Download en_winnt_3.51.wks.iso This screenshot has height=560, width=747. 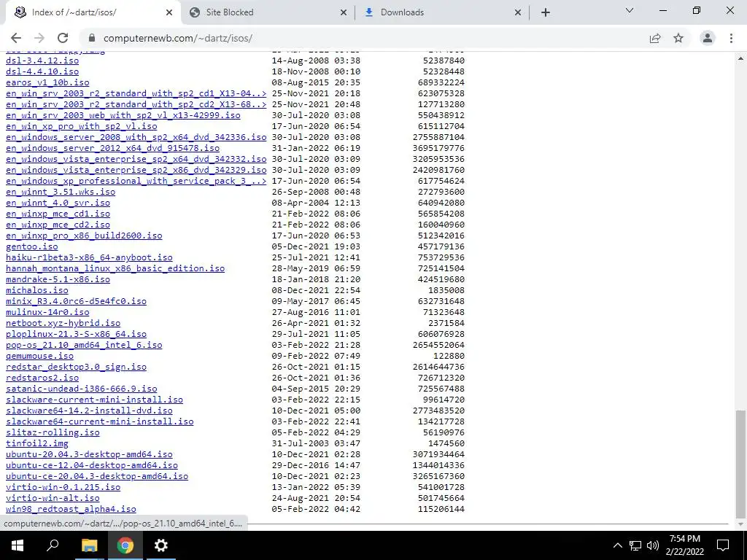[x=61, y=192]
